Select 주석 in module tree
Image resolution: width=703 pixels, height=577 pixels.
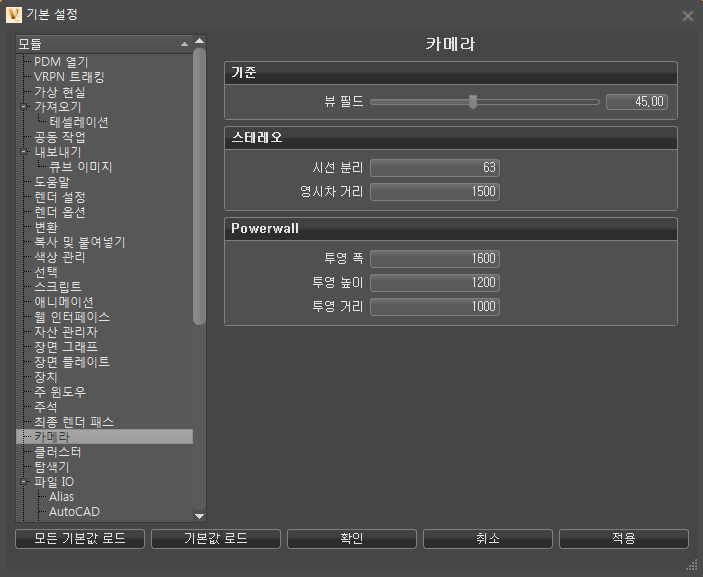coord(46,407)
